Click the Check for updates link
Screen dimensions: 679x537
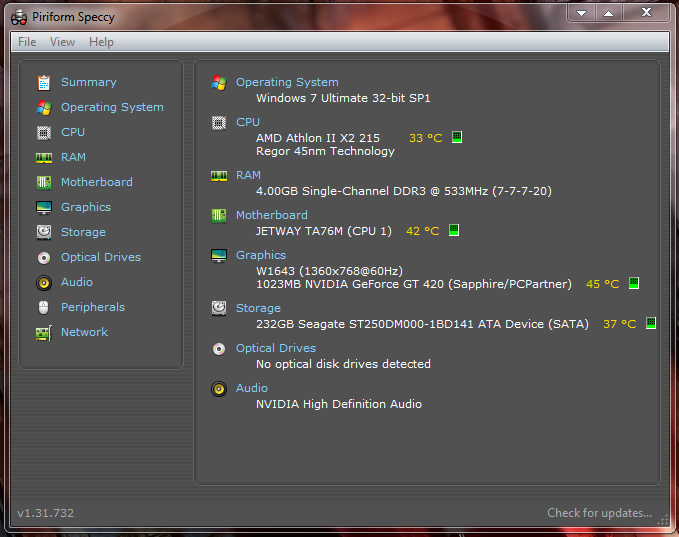pos(599,513)
